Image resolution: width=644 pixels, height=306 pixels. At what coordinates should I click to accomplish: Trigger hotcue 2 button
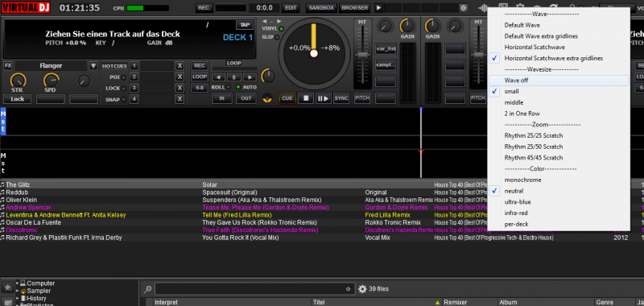pyautogui.click(x=134, y=76)
